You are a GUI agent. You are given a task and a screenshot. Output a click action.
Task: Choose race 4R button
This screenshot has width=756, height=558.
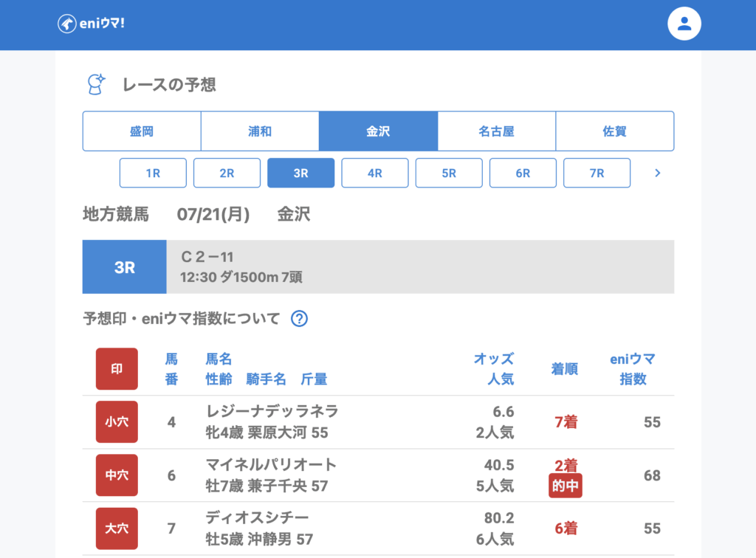tap(375, 173)
